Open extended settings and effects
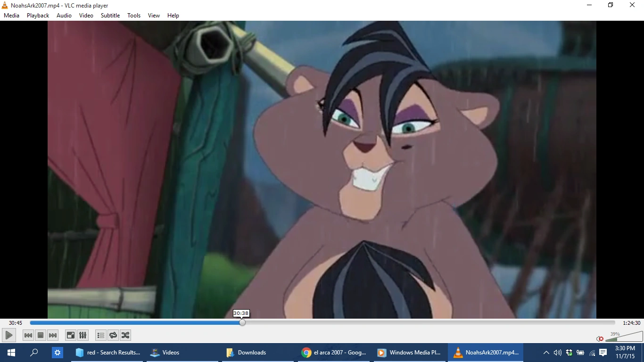This screenshot has width=644, height=362. coord(83,335)
